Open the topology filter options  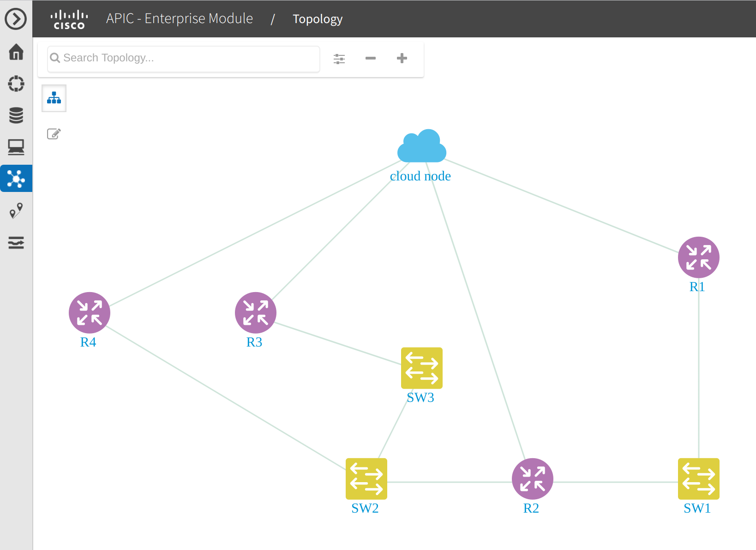[x=339, y=58]
